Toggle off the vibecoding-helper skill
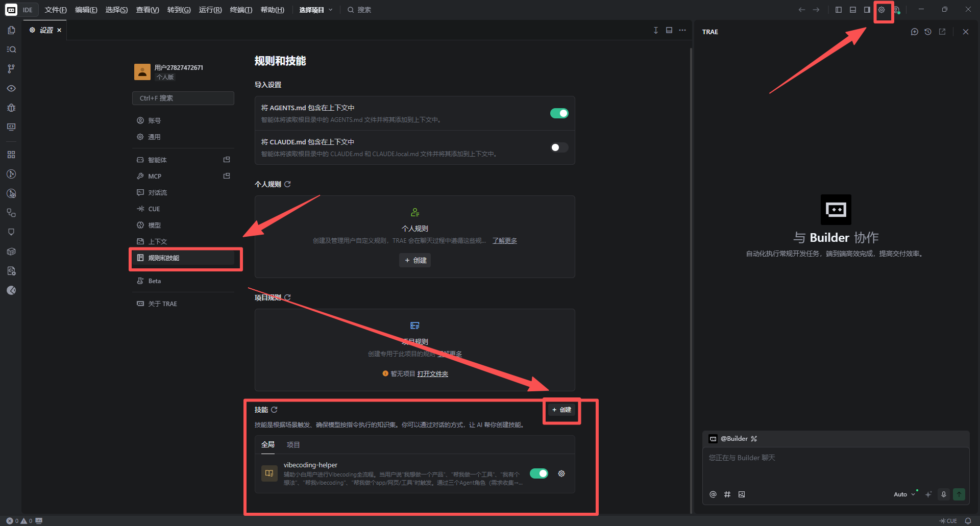980x526 pixels. pyautogui.click(x=538, y=473)
